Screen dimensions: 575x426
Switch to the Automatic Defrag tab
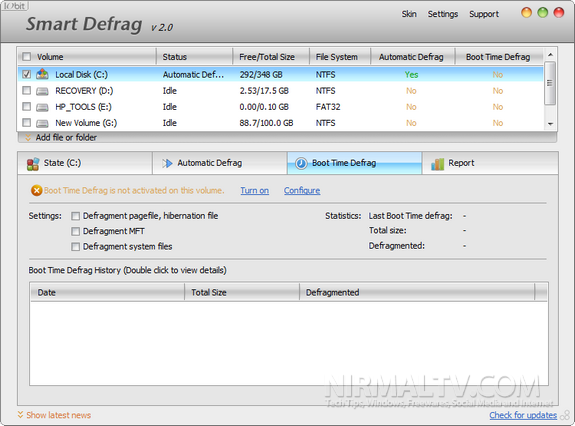tap(220, 163)
